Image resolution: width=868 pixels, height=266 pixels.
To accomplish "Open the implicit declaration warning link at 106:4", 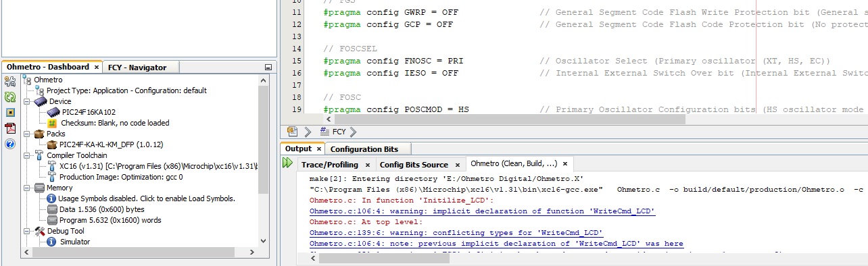I will (x=483, y=211).
